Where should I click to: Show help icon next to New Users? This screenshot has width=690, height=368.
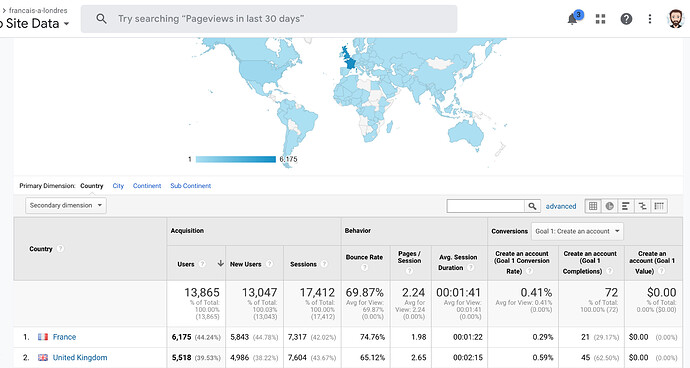point(269,264)
